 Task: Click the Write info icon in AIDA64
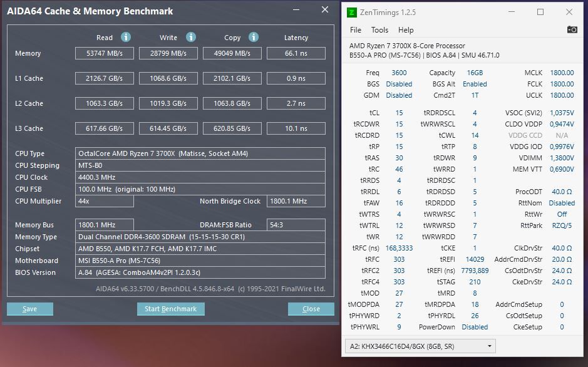click(191, 37)
